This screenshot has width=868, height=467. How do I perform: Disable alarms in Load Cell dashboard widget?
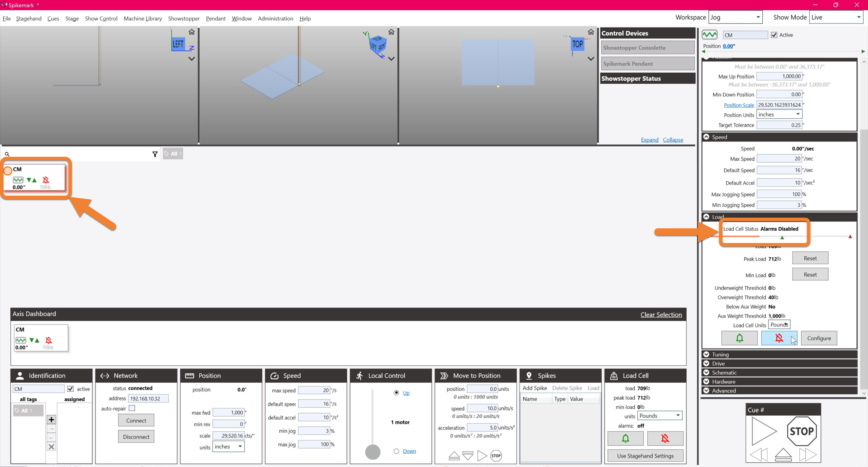point(665,438)
